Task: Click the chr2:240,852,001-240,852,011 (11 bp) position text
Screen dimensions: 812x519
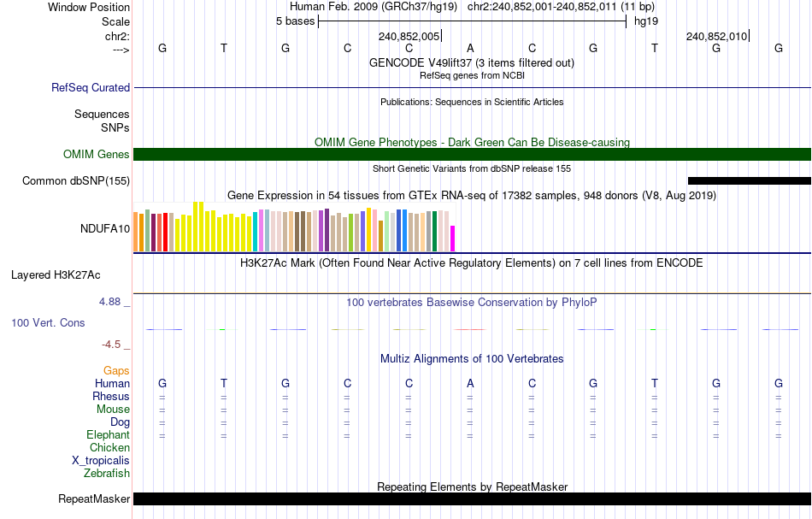Action: pyautogui.click(x=561, y=7)
